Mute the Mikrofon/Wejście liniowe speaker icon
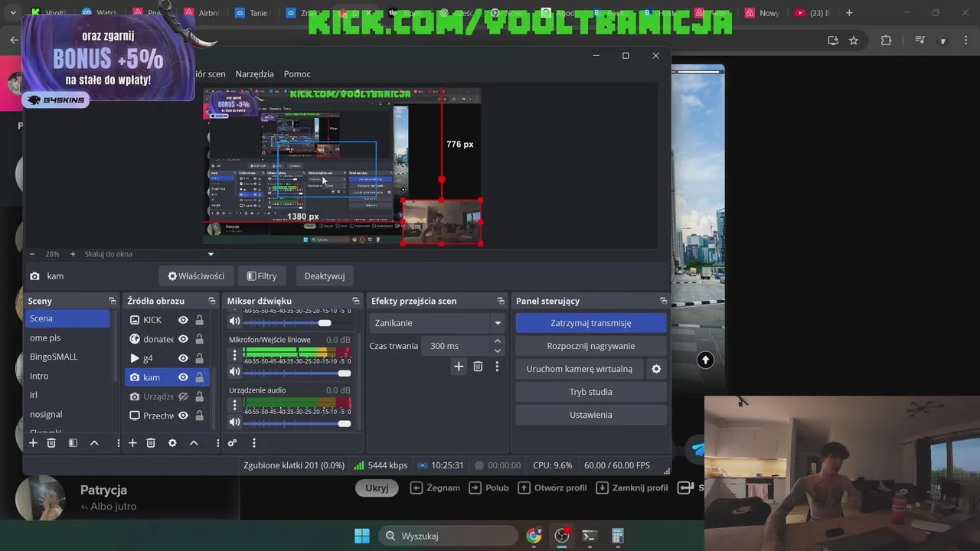This screenshot has width=980, height=551. coord(235,373)
